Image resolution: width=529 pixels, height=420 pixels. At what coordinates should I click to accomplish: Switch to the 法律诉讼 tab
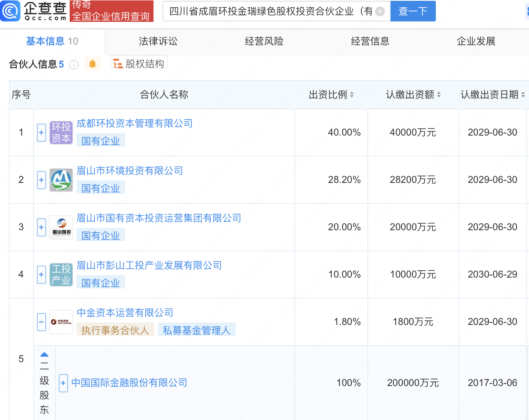(158, 41)
